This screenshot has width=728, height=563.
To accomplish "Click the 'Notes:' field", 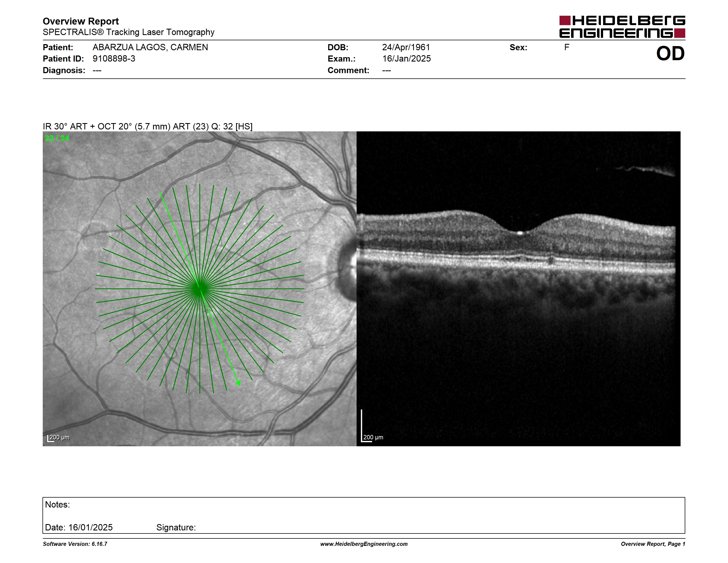I will point(57,505).
